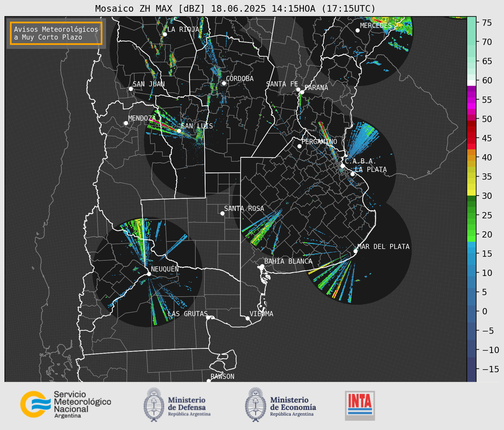Click the CÓRDOBA label text
Viewport: 504px width, 430px height.
tap(240, 79)
